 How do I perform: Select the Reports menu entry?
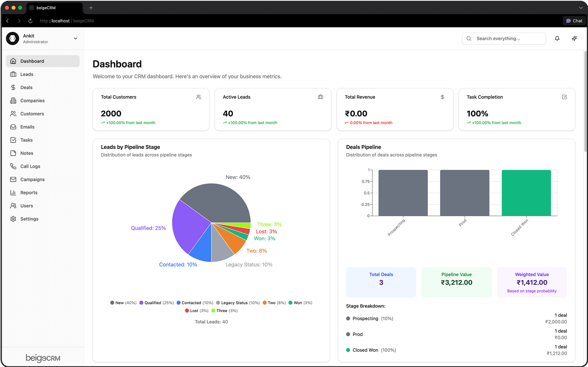pyautogui.click(x=43, y=193)
